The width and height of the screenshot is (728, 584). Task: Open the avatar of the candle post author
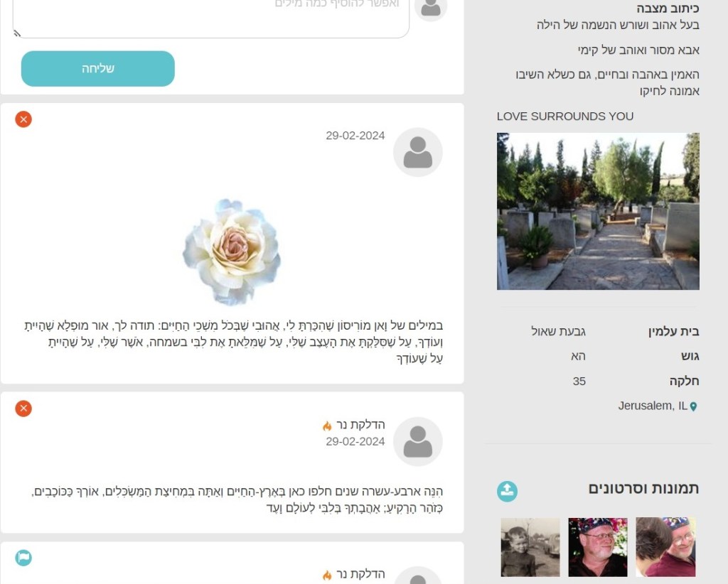pos(418,441)
